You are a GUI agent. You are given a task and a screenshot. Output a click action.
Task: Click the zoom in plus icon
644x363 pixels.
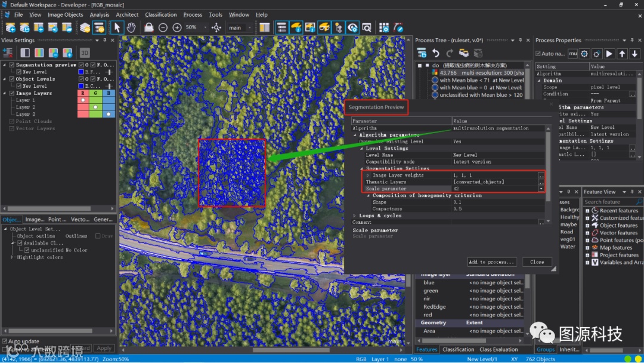177,27
